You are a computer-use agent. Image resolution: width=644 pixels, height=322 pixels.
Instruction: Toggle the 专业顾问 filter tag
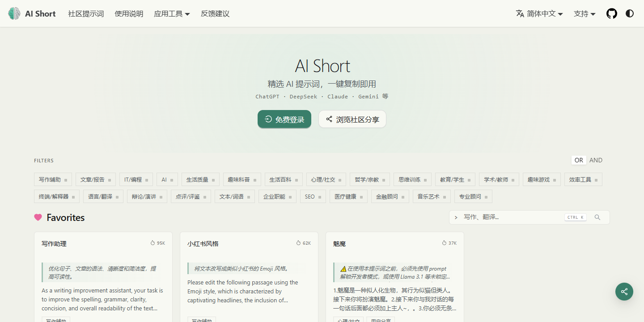coord(473,196)
